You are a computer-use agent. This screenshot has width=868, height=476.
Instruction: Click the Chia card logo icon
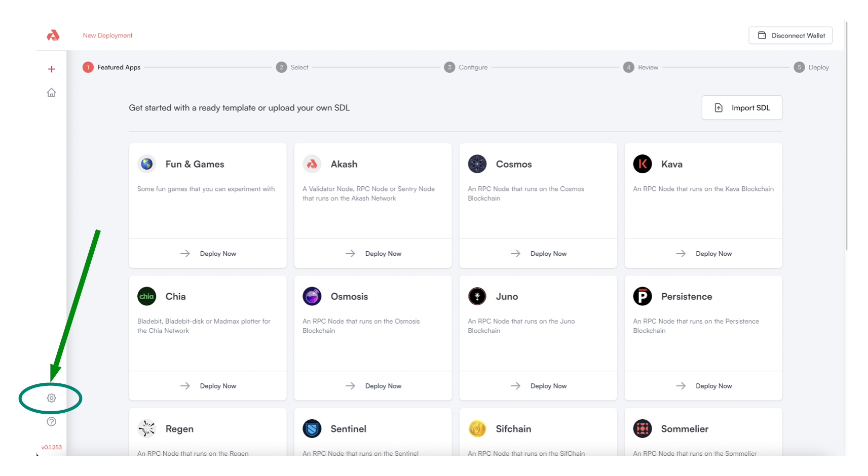[x=146, y=296]
